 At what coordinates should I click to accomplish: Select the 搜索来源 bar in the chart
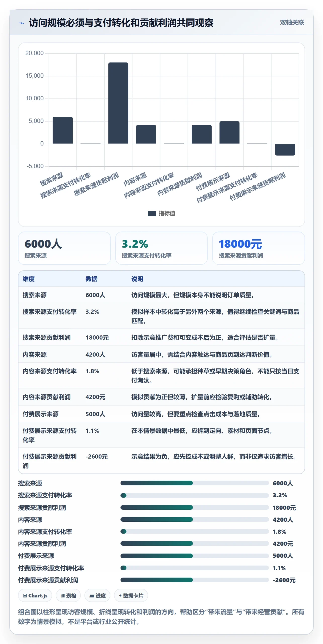click(x=63, y=130)
